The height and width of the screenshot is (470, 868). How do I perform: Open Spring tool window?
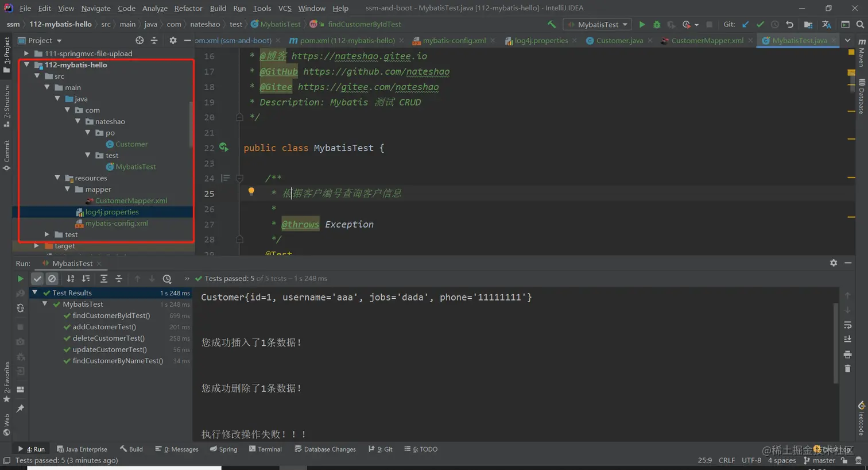(x=223, y=449)
